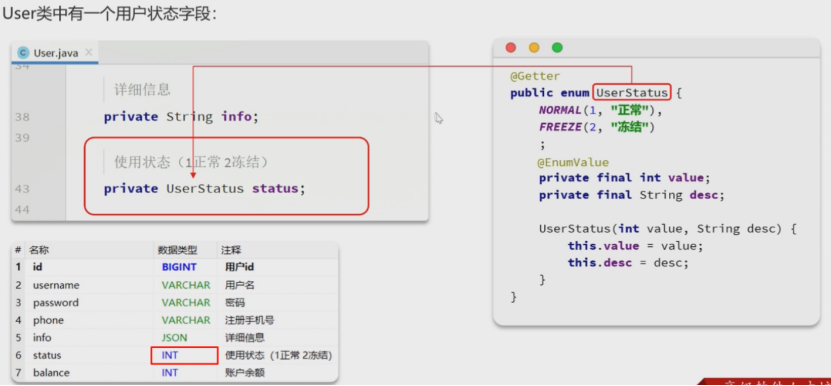Select the 'balance' row name cell
The image size is (831, 386).
click(51, 373)
